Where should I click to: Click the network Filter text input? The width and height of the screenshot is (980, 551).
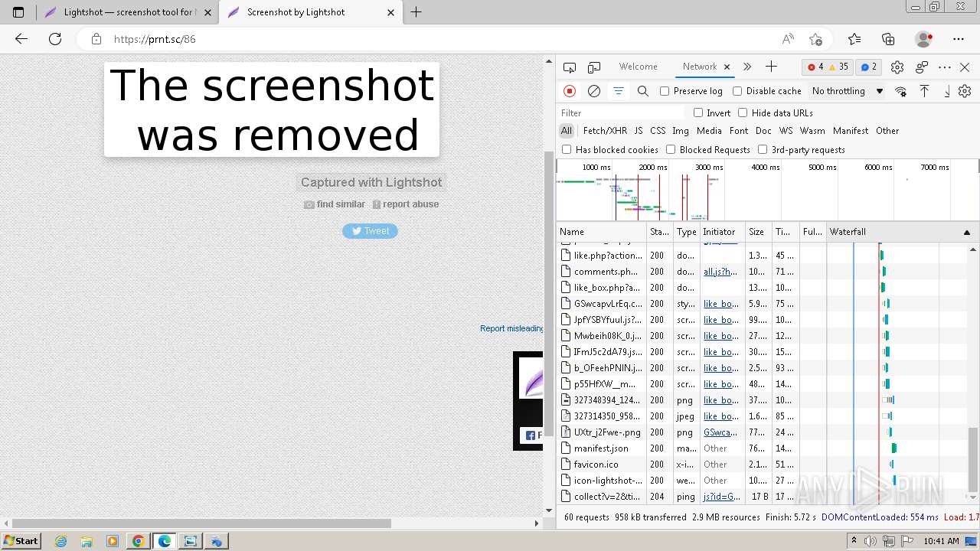[x=622, y=112]
